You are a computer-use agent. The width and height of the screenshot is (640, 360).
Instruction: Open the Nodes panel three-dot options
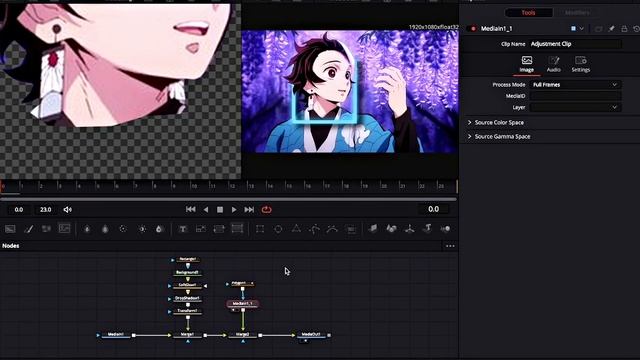(x=450, y=246)
